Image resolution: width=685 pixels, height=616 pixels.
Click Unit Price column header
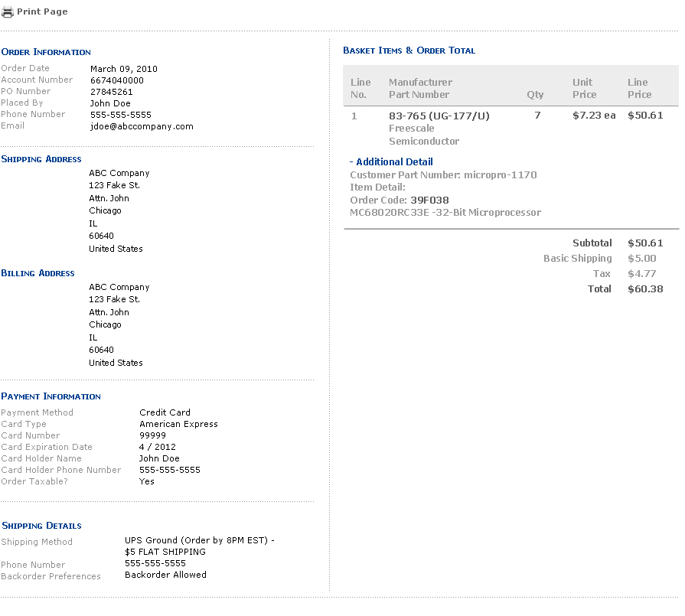pyautogui.click(x=584, y=88)
